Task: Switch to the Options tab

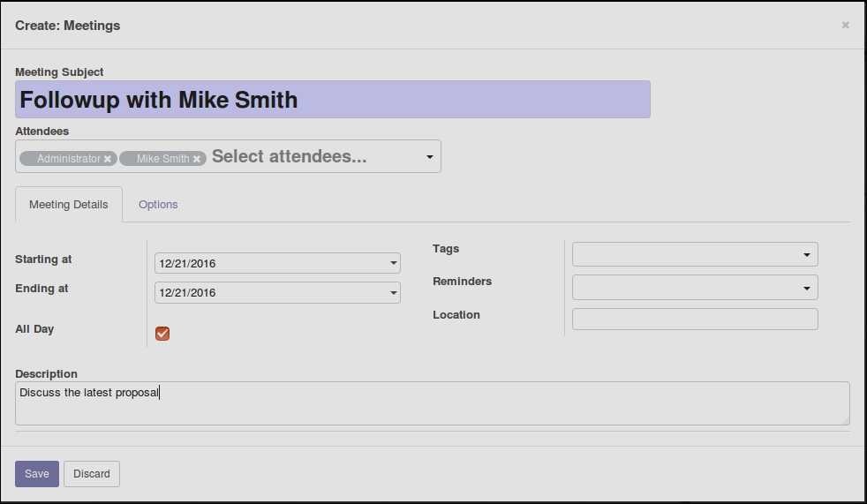Action: (158, 205)
